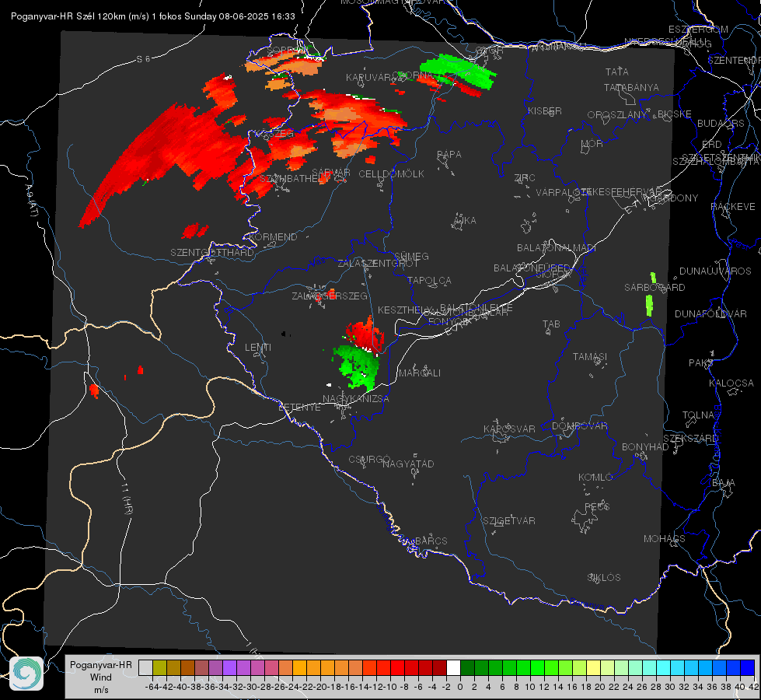The image size is (761, 700).
Task: Click the light green echo near Sárbogárd
Action: click(x=649, y=305)
